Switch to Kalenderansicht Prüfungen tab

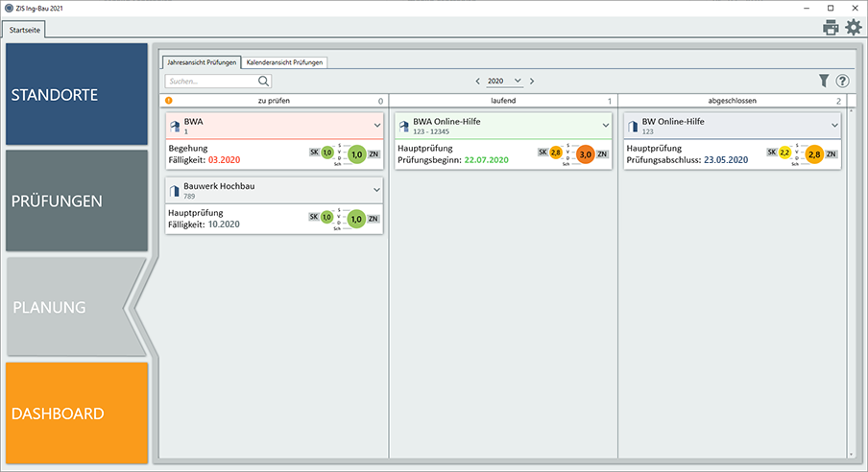[x=285, y=62]
